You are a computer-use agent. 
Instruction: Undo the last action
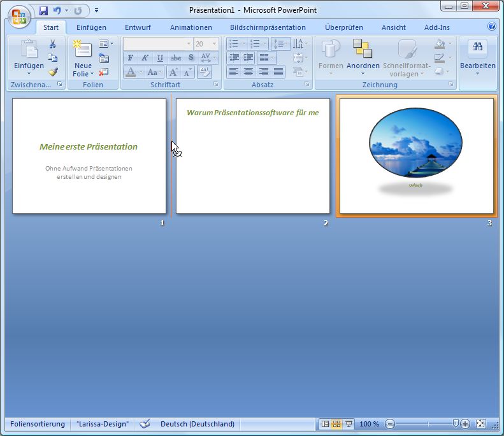57,11
